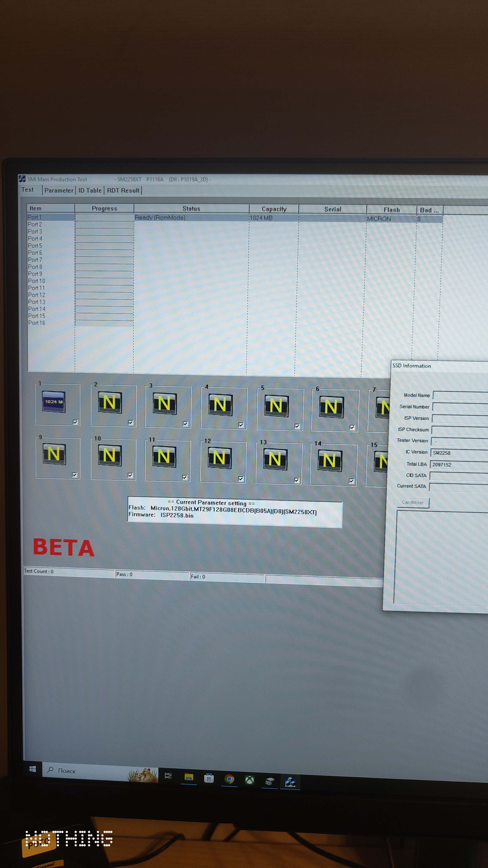The height and width of the screenshot is (868, 488).
Task: Click the Bad column header
Action: (x=430, y=210)
